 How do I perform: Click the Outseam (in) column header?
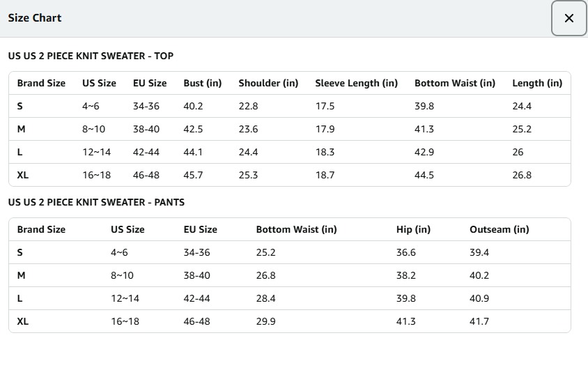pos(499,229)
